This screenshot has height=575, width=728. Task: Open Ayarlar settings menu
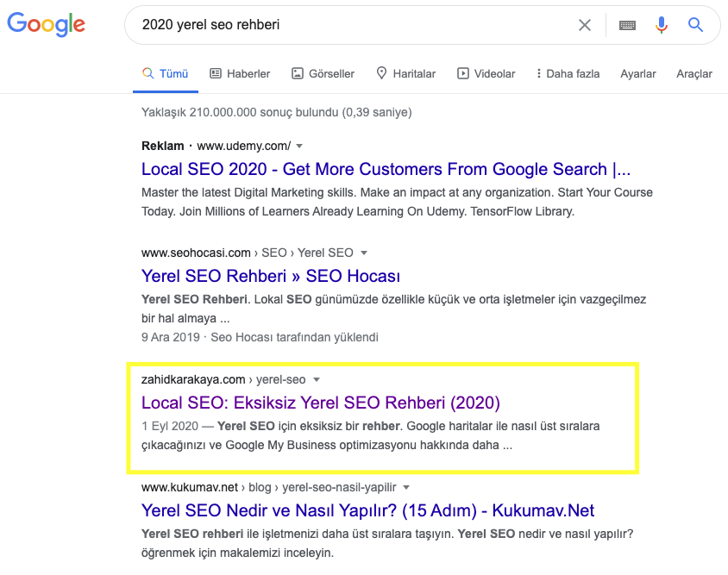[x=638, y=74]
